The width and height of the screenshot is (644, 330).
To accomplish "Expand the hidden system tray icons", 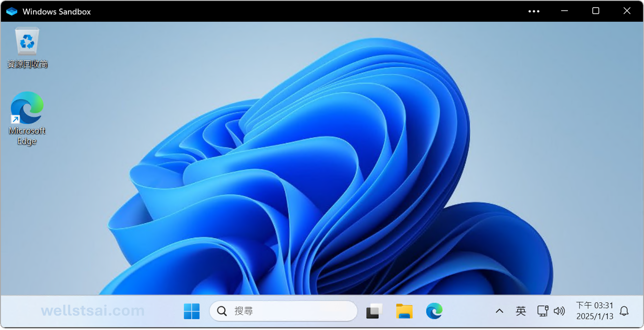I will tap(499, 311).
